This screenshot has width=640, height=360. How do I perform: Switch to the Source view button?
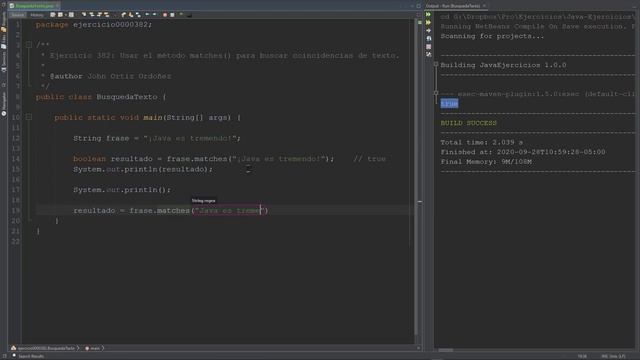[18, 15]
